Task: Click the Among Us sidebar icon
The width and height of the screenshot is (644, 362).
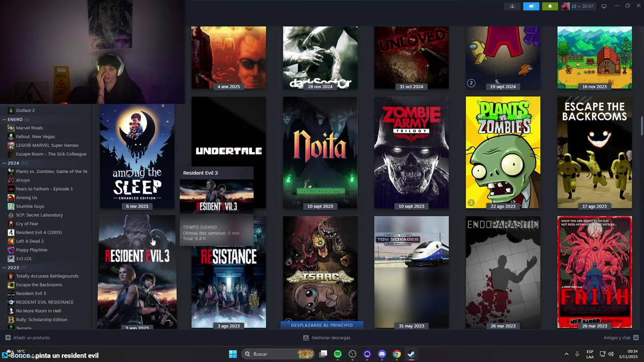Action: (11, 198)
